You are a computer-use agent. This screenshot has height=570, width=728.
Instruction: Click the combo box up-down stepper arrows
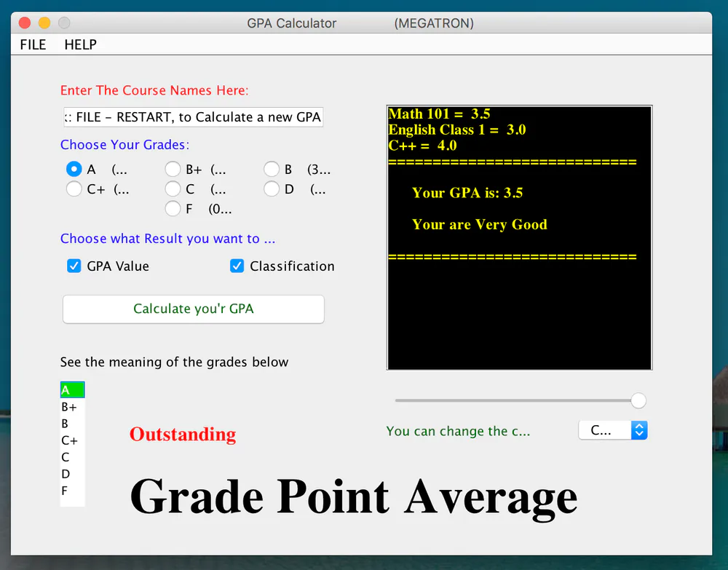(x=639, y=430)
